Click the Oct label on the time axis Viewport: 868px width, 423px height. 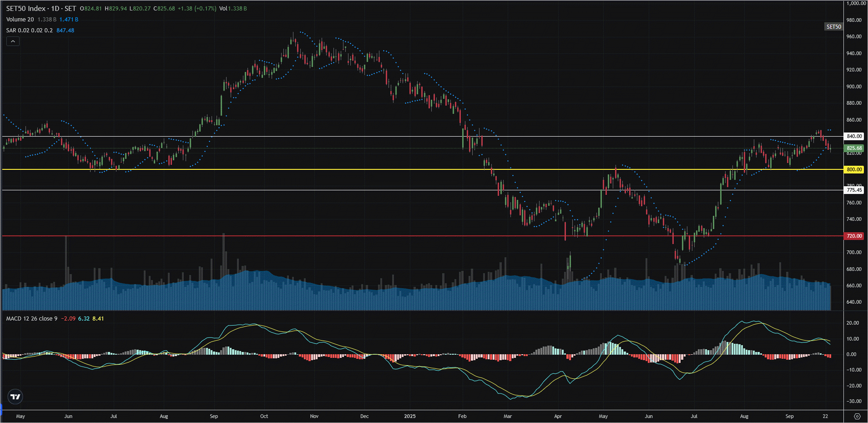click(264, 416)
